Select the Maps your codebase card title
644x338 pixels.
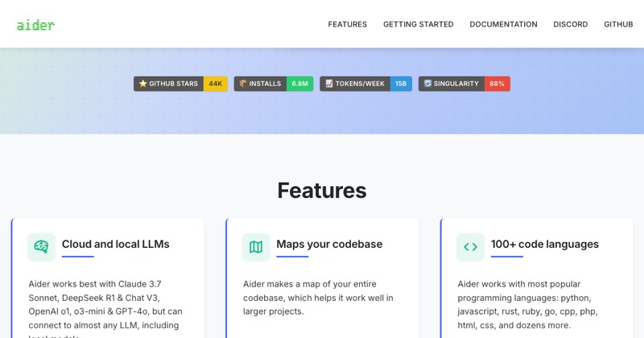[329, 244]
